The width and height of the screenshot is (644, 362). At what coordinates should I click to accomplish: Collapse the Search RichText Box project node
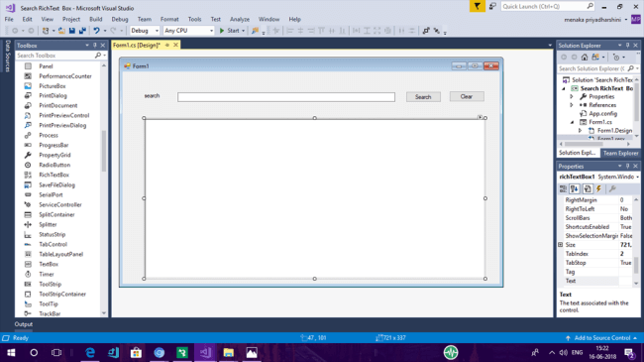pos(564,88)
